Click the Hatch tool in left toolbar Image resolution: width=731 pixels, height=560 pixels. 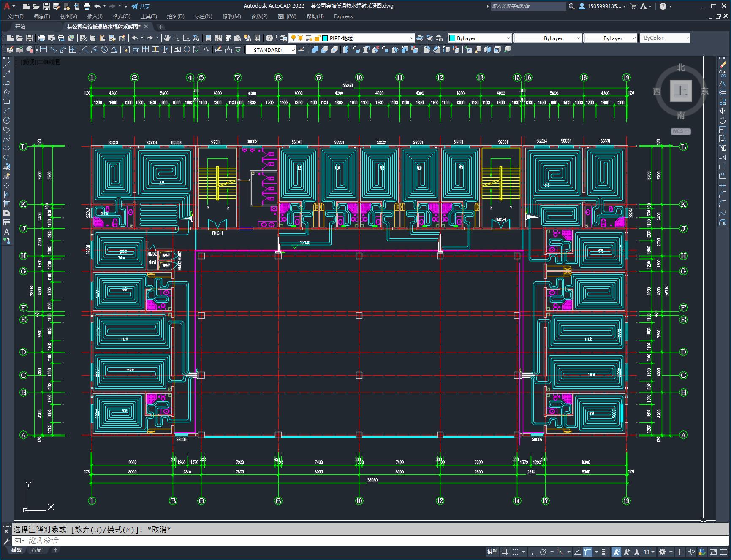coord(7,195)
